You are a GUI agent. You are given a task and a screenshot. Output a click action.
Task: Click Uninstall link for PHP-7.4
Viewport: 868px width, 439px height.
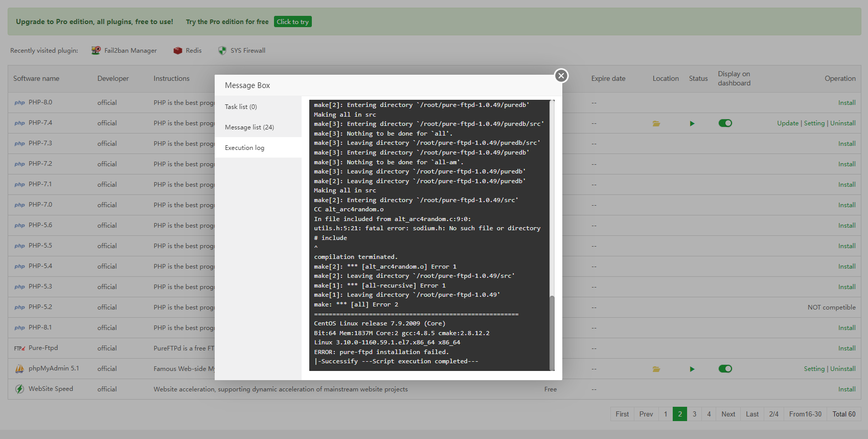click(x=842, y=123)
